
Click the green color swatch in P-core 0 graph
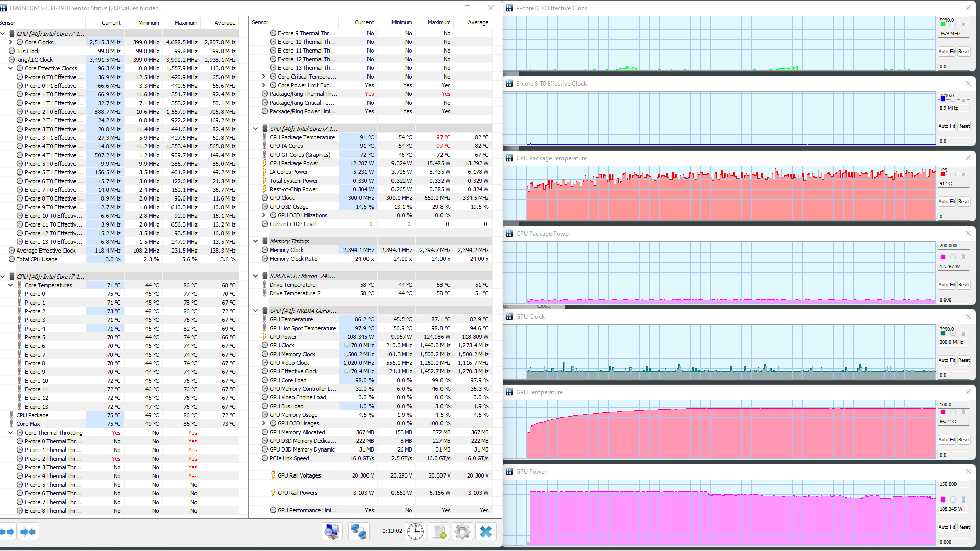943,24
